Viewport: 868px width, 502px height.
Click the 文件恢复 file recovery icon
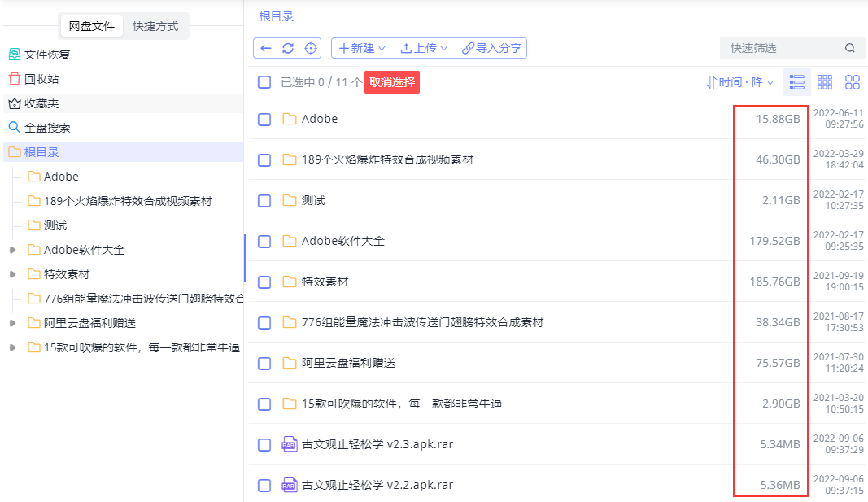pos(14,54)
